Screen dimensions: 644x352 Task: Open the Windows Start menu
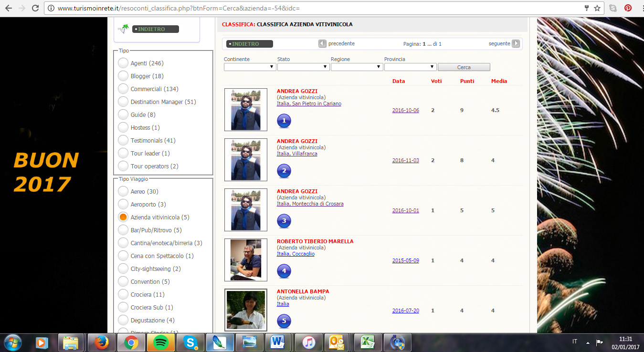[x=12, y=342]
